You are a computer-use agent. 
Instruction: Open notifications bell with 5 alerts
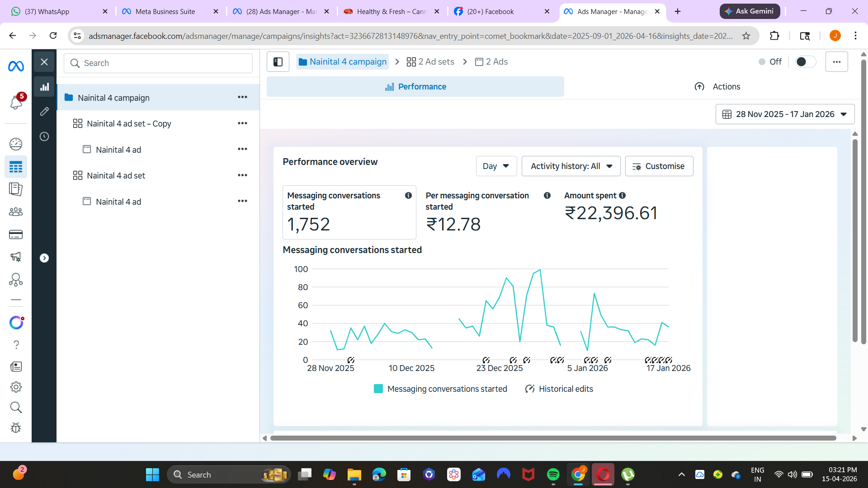tap(16, 102)
